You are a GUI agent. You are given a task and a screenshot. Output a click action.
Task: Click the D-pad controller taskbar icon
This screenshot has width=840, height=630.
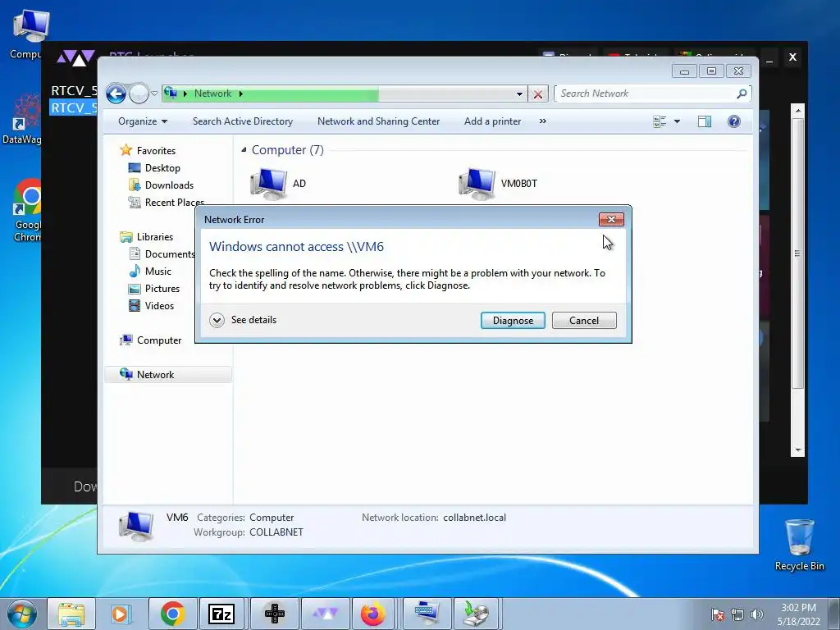click(x=274, y=614)
